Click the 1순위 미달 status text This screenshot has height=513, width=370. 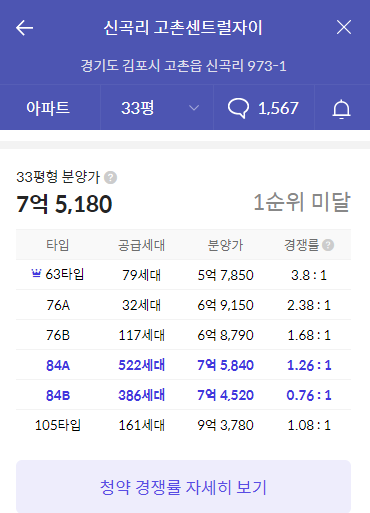pos(302,202)
